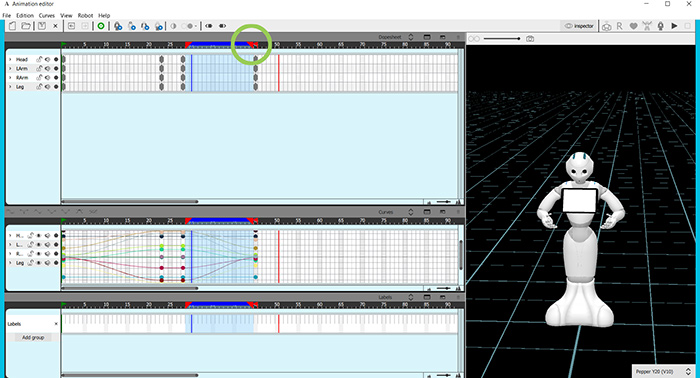Screen dimensions: 700x378
Task: Maximize the Curves panel
Action: 427,212
